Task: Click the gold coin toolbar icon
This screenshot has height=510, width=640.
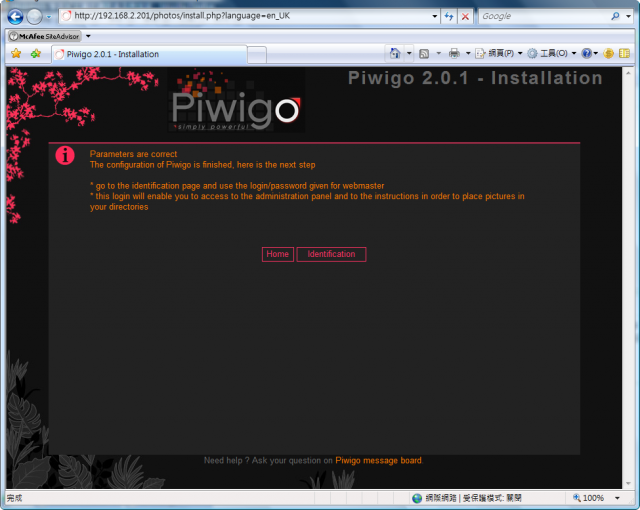Action: tap(608, 53)
